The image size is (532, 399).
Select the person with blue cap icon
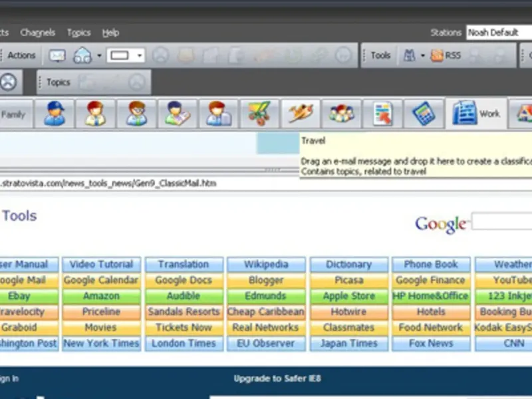pos(55,114)
